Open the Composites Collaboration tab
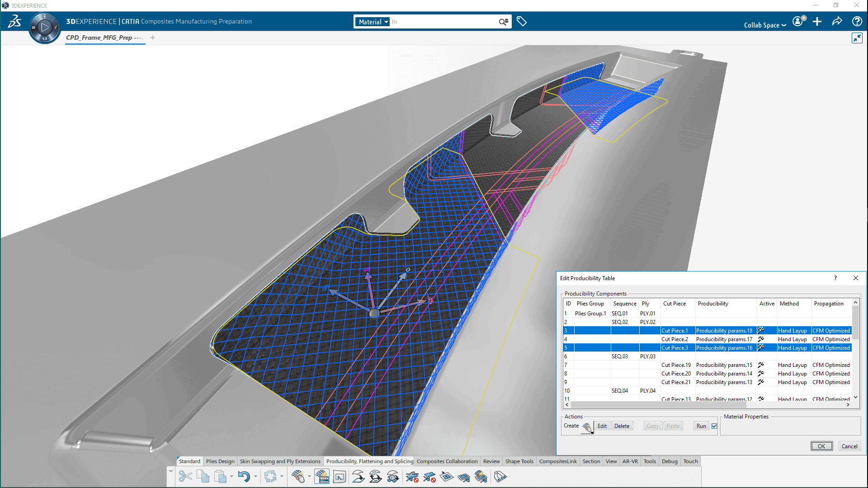The image size is (868, 488). 447,461
